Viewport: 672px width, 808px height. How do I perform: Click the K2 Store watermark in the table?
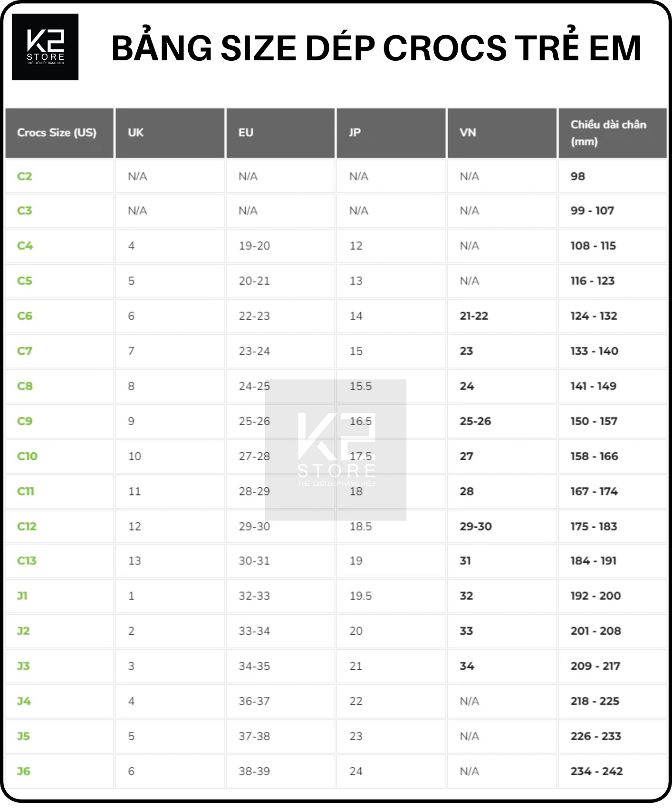tap(336, 449)
